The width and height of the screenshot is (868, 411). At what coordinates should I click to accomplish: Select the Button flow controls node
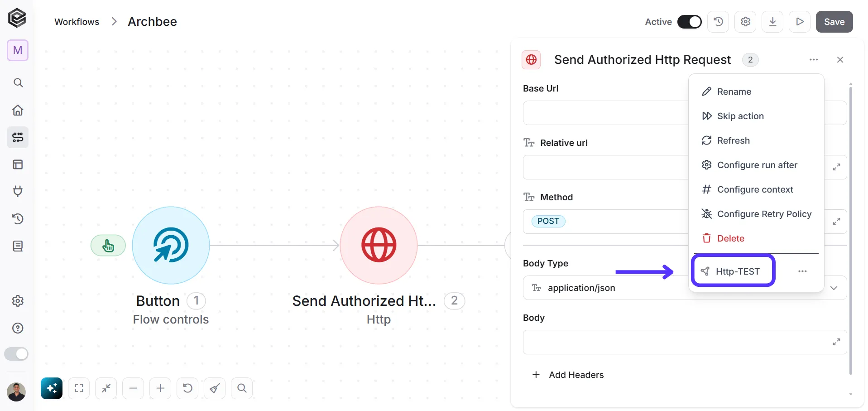[x=171, y=245]
